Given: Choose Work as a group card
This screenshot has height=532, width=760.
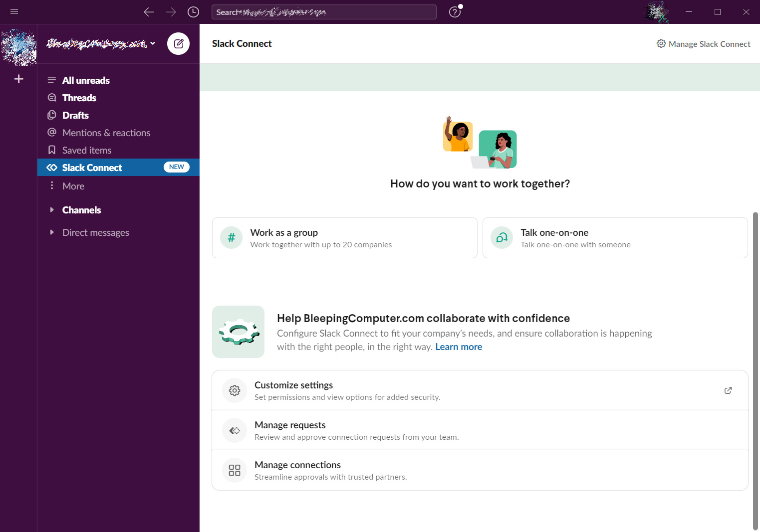Looking at the screenshot, I should (345, 238).
